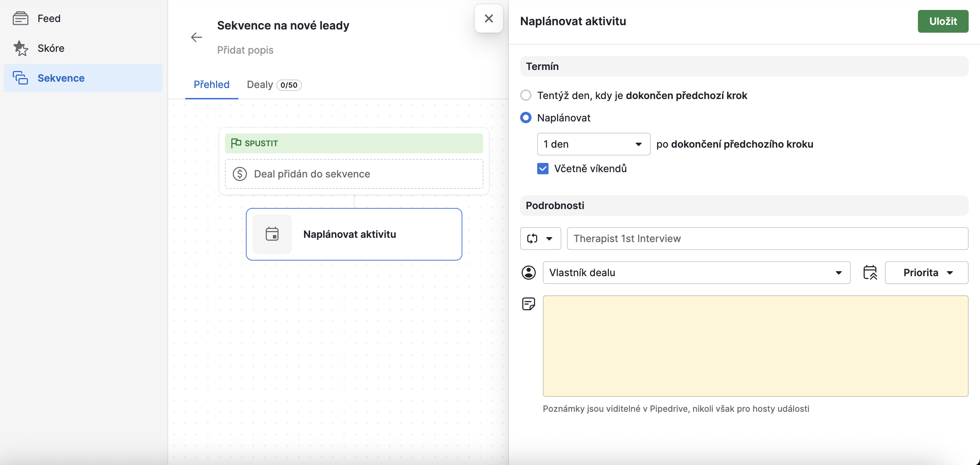
Task: Click the note icon beside the yellow field
Action: 528,304
